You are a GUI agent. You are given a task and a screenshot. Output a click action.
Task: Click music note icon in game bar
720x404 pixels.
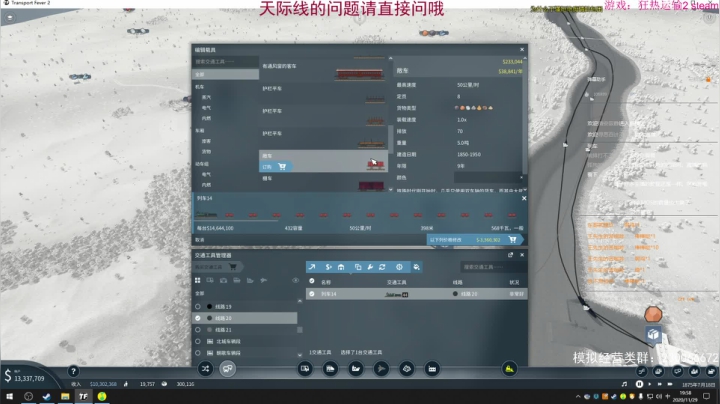624,384
